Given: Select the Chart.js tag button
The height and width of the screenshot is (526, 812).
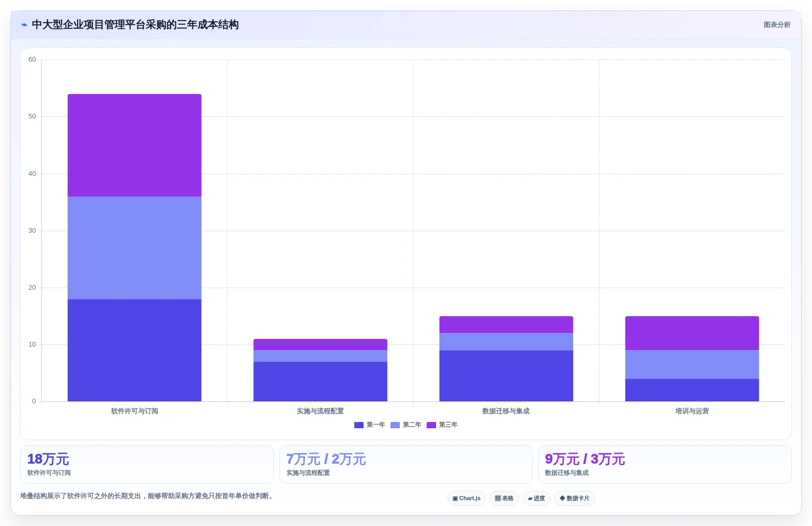Looking at the screenshot, I should coord(466,499).
